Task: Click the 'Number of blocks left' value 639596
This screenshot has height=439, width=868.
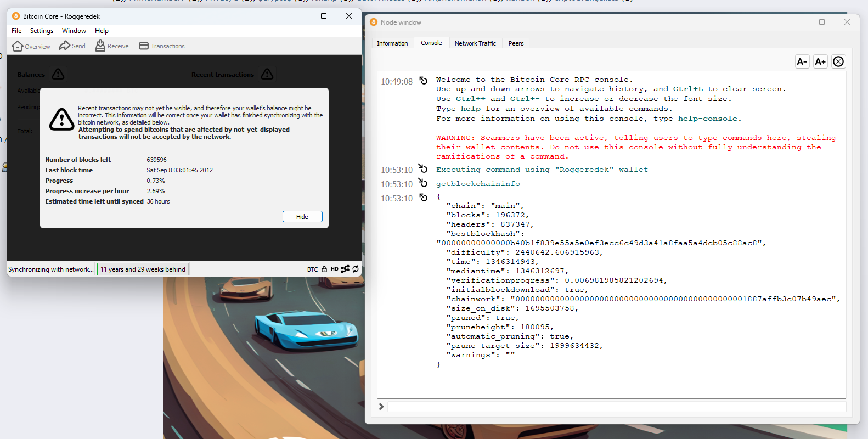Action: (156, 160)
